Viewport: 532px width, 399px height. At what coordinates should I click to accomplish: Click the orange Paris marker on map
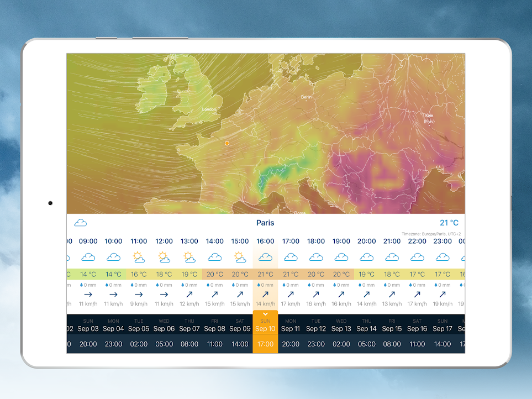point(227,143)
